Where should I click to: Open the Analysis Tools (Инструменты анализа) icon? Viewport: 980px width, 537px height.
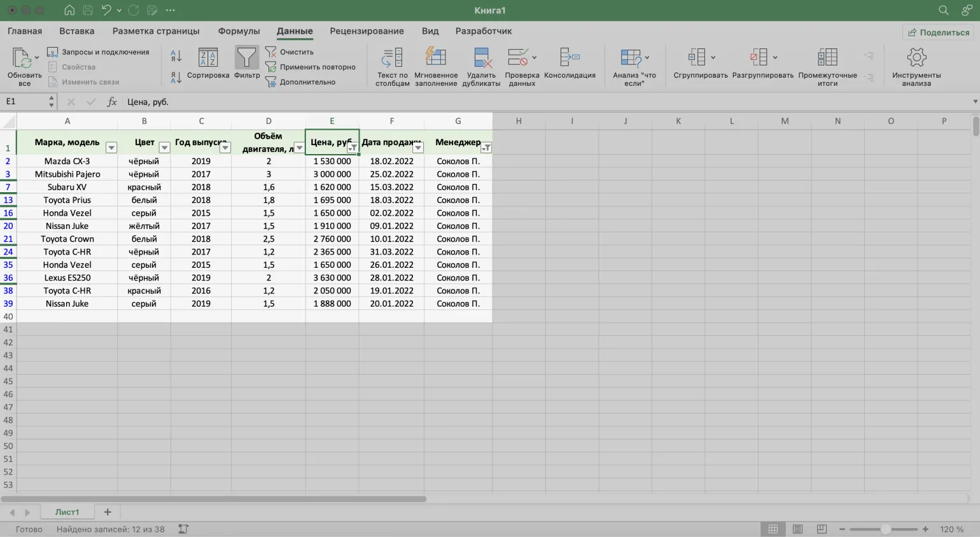pos(916,59)
